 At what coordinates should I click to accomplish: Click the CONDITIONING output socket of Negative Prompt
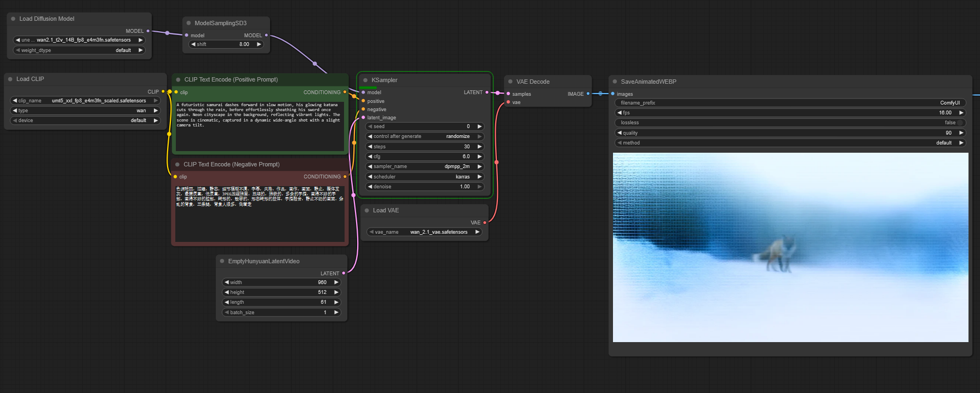click(345, 176)
